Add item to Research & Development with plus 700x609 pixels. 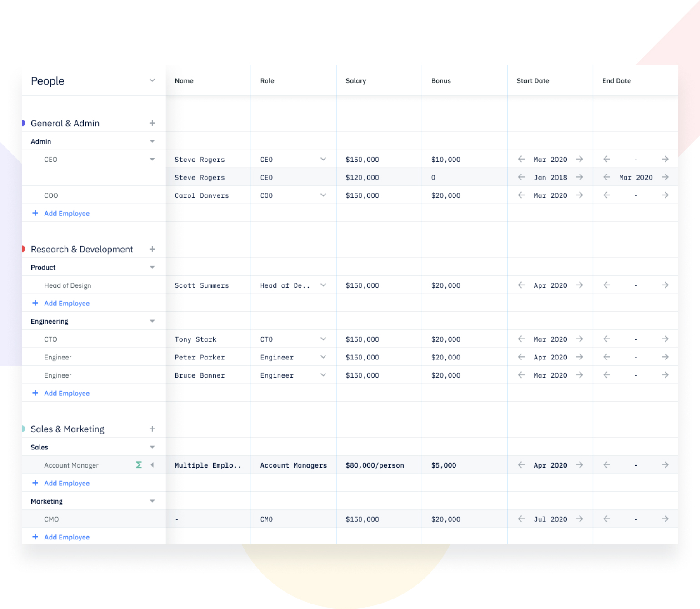coord(152,249)
